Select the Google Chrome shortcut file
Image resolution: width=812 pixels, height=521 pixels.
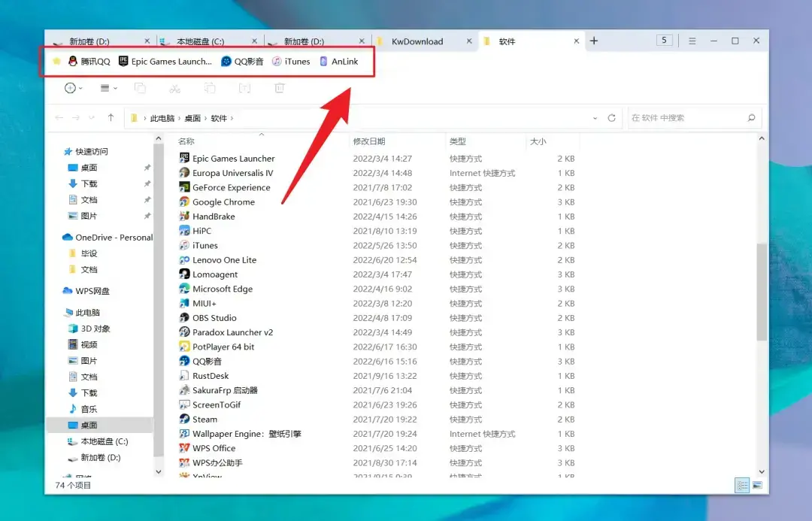[x=223, y=202]
